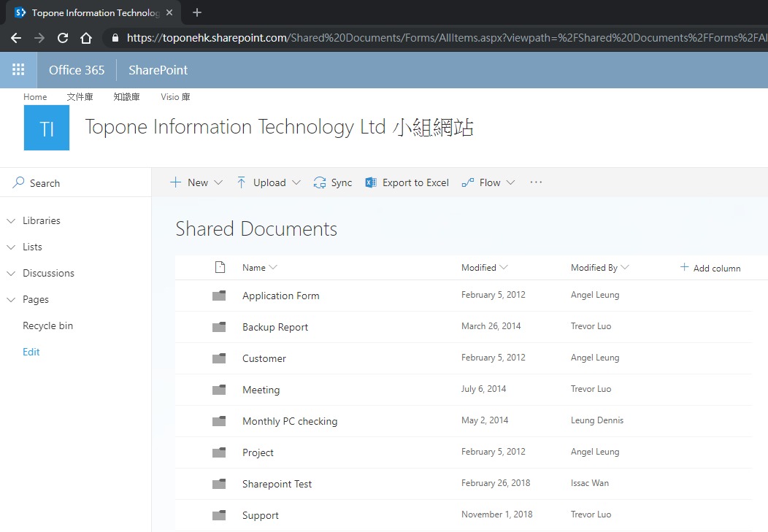Click the browser reload page icon
This screenshot has height=532, width=768.
[x=63, y=38]
